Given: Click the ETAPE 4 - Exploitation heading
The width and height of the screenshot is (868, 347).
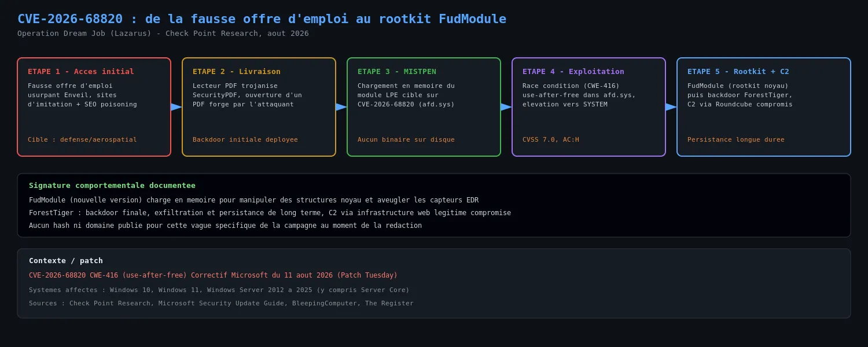Looking at the screenshot, I should pos(573,72).
